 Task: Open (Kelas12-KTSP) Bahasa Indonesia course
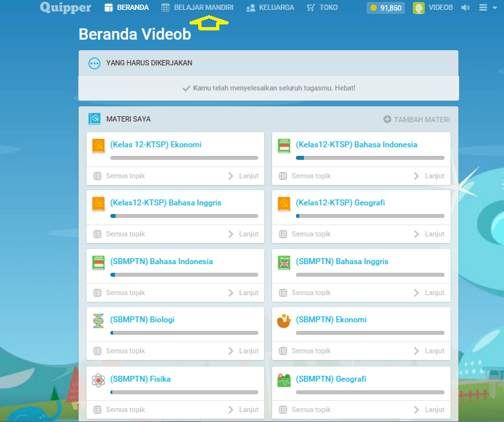click(x=357, y=145)
